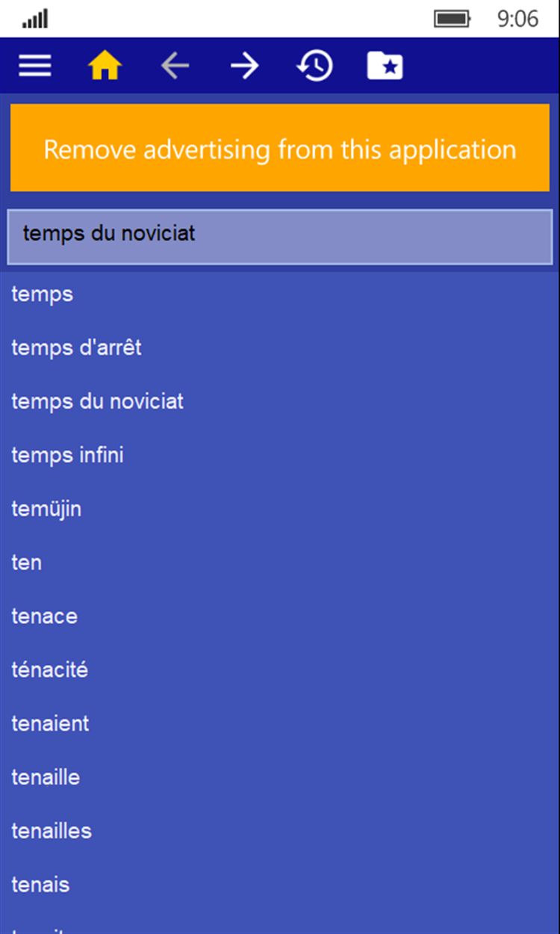Select the entry 'tenailles'
Viewport: 560px width, 934px height.
52,831
